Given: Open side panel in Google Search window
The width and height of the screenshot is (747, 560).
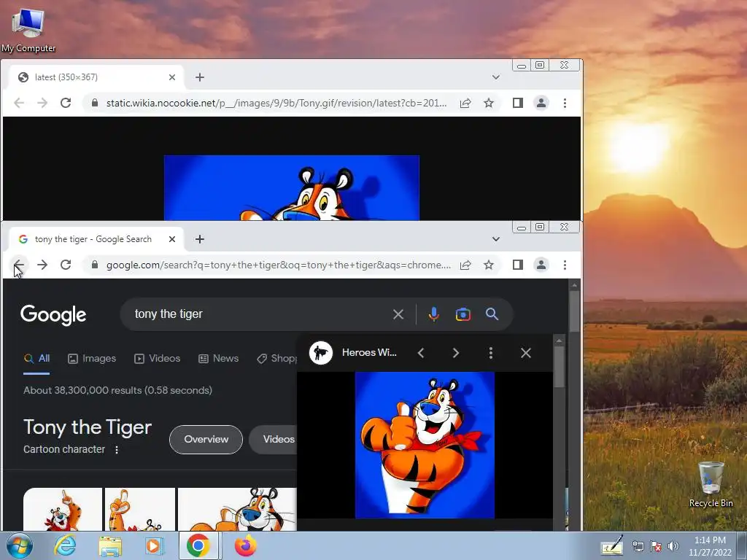Looking at the screenshot, I should pyautogui.click(x=518, y=265).
